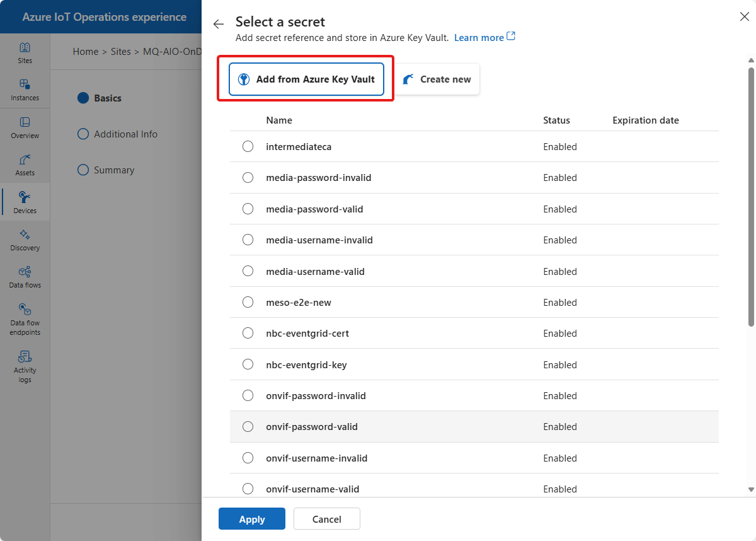This screenshot has height=541, width=756.
Task: Select the meso-e2e-new radio button
Action: (x=248, y=302)
